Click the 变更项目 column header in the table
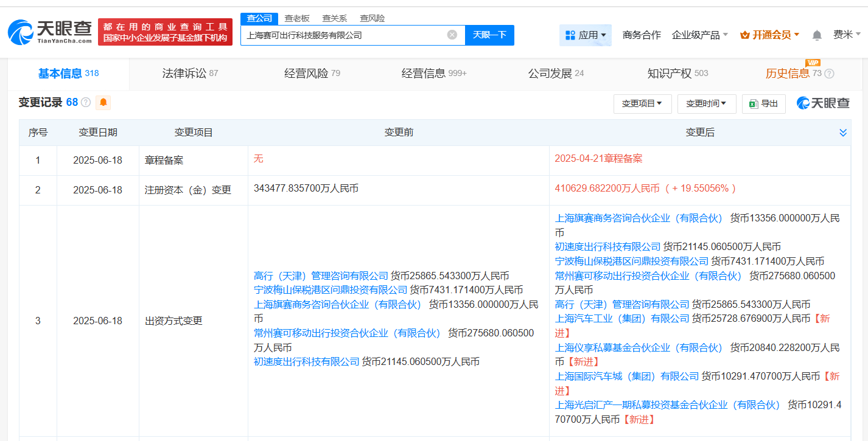 pos(194,133)
